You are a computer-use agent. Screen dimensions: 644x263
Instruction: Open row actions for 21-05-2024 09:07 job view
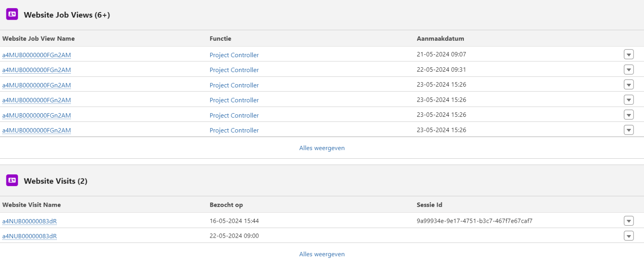point(628,54)
